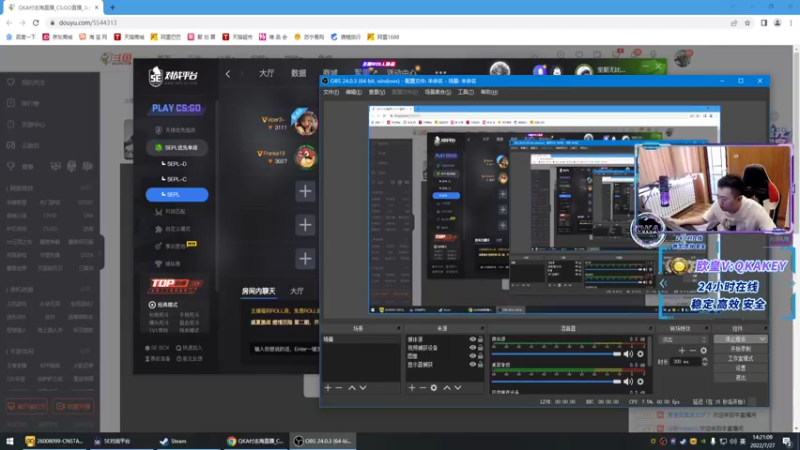
Task: Toggle visibility eye of 视频捕获设备 source
Action: [x=472, y=347]
